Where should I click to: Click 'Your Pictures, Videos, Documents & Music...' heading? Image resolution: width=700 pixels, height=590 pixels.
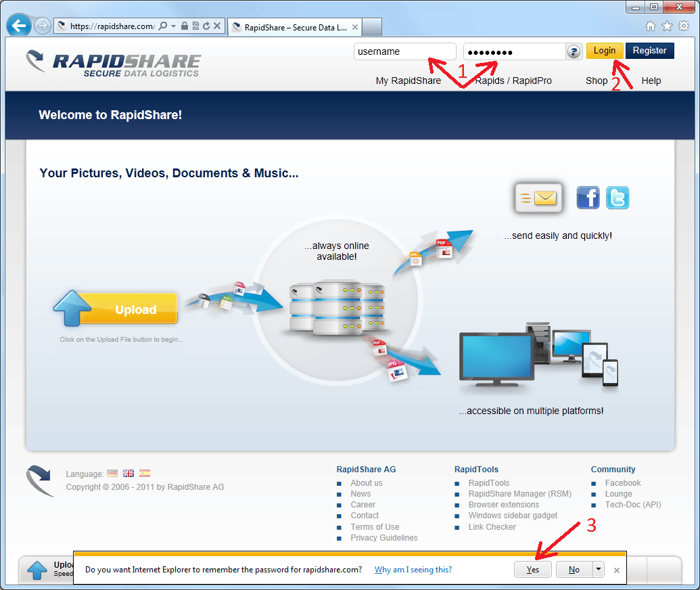pyautogui.click(x=169, y=173)
